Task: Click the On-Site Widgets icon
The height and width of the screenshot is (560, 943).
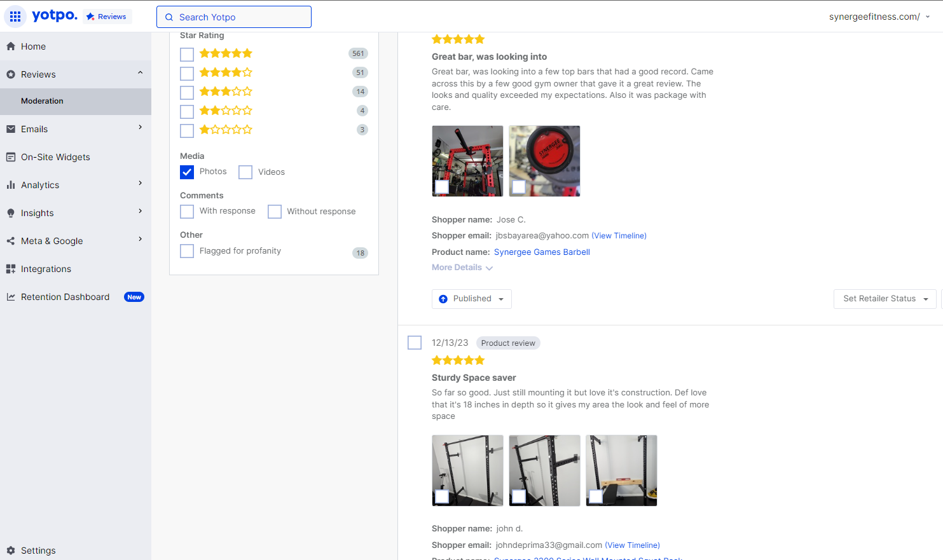Action: [11, 157]
